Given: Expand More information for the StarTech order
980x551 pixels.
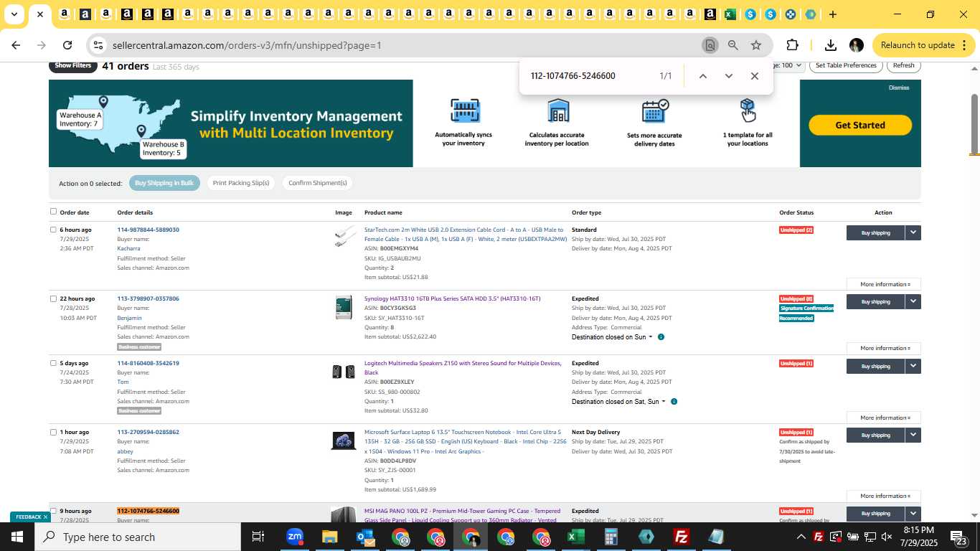Looking at the screenshot, I should [884, 284].
